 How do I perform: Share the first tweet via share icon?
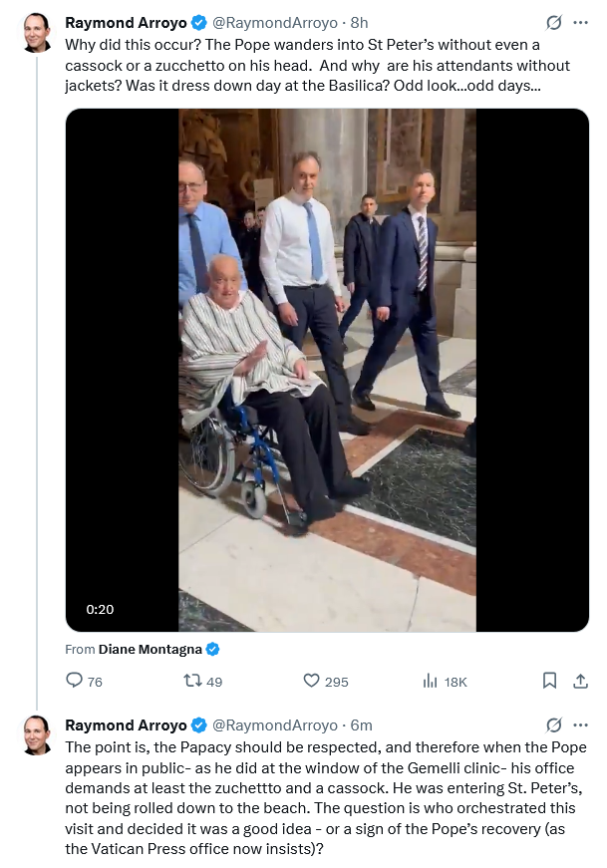pos(580,681)
